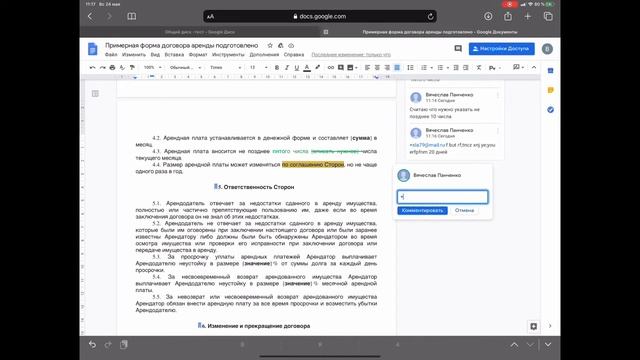Insert a link with the chain icon
The height and width of the screenshot is (360, 640).
point(331,67)
